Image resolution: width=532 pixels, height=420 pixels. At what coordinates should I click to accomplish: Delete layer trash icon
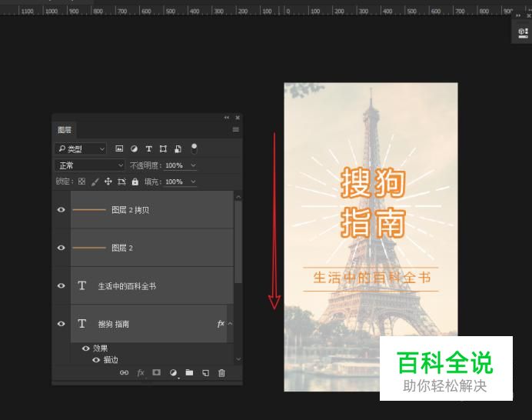click(x=221, y=373)
